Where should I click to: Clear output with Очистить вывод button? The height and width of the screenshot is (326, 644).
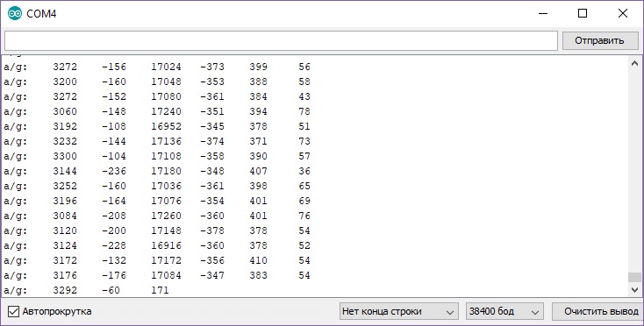point(598,312)
